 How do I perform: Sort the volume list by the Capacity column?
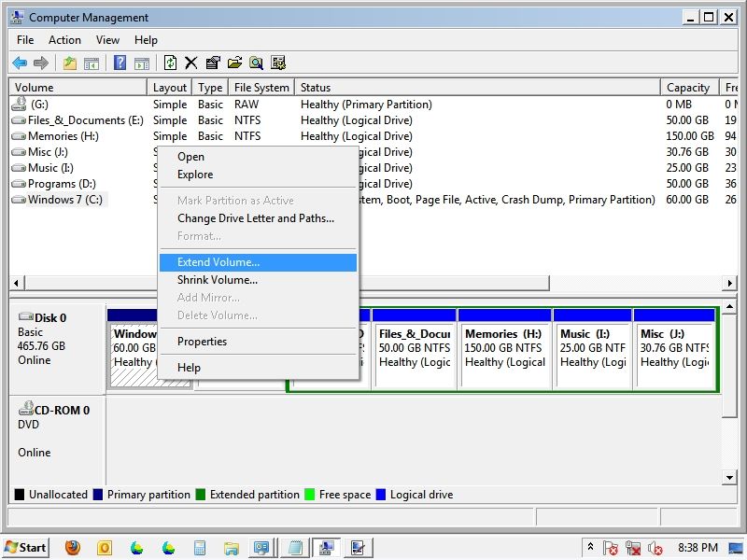tap(688, 88)
